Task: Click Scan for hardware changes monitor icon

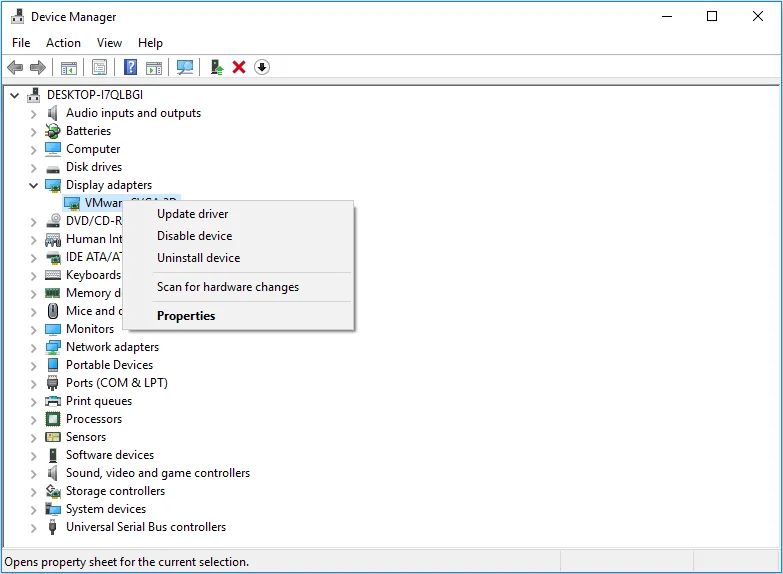Action: point(185,67)
